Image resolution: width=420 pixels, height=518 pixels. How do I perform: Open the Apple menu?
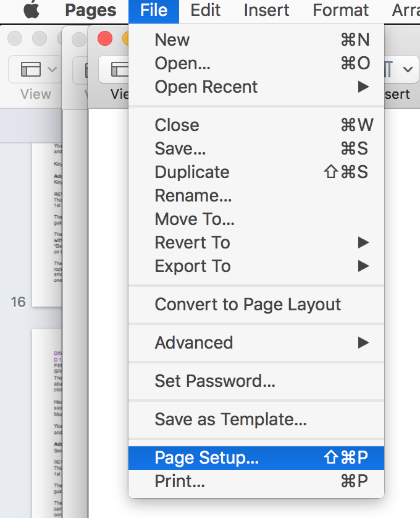[31, 11]
